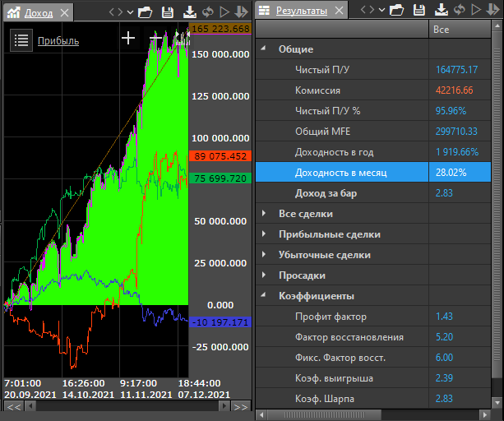Refresh icon in Результаты panel toolbar
This screenshot has height=421, width=504.
click(x=460, y=10)
